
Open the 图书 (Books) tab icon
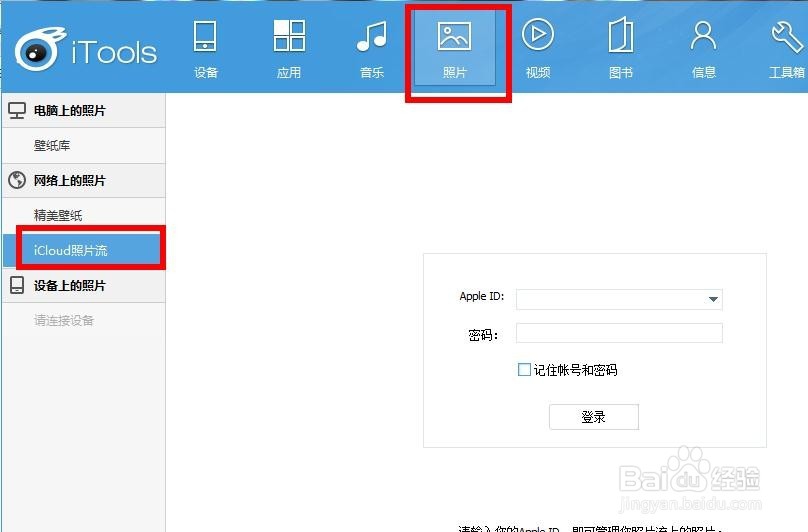(x=620, y=35)
